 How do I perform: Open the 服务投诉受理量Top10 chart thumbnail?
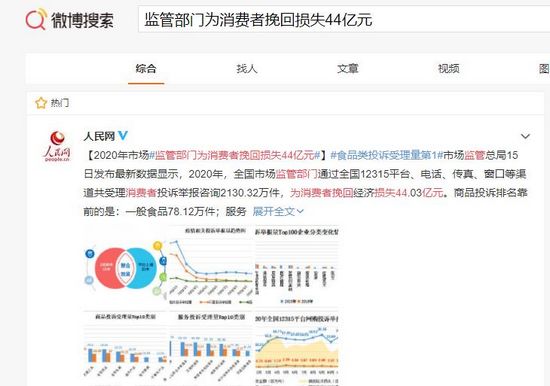click(211, 348)
